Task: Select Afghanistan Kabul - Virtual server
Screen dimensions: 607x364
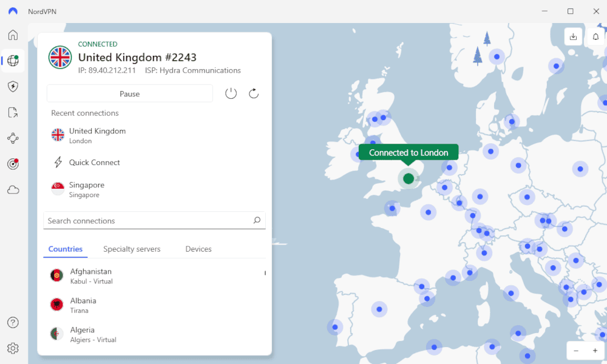Action: tap(155, 276)
